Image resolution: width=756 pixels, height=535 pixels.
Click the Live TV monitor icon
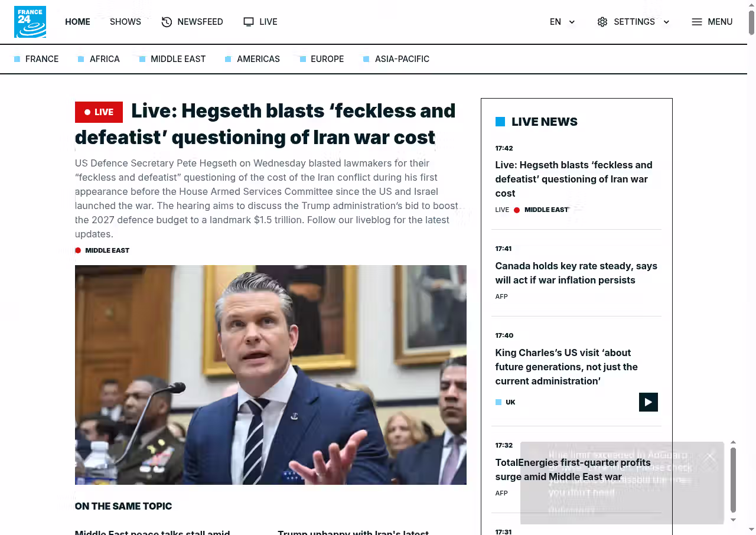(x=249, y=22)
